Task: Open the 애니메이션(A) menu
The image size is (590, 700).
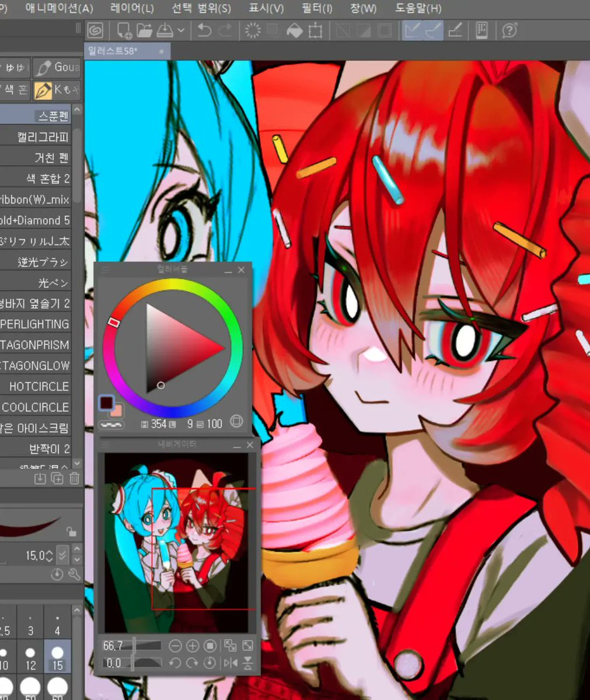Action: click(59, 8)
